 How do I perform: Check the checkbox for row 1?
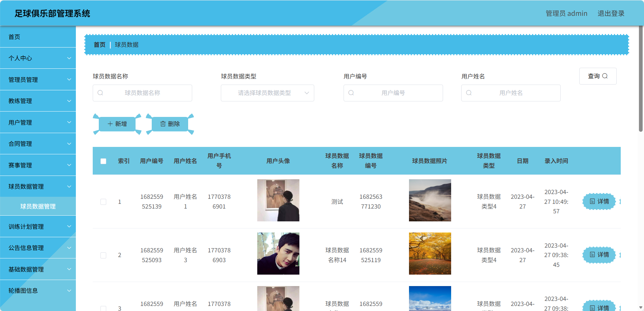pos(104,202)
